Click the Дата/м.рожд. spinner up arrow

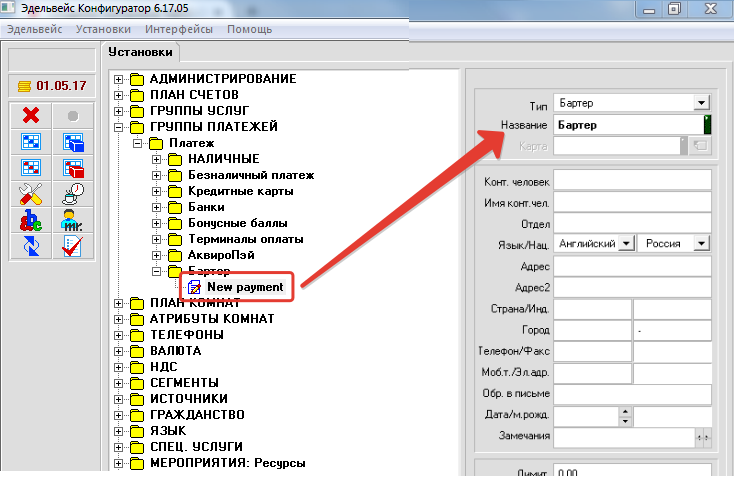[624, 410]
